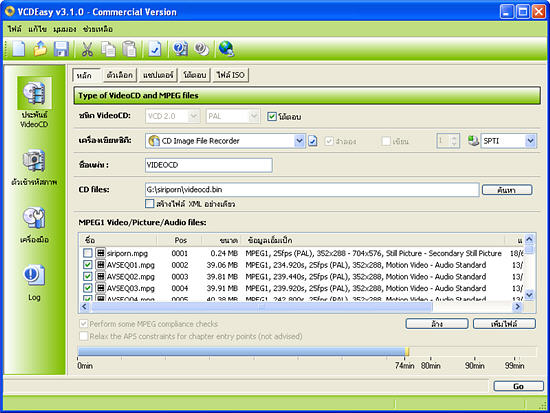Open the VideoCD authoring sidebar icon

click(34, 93)
